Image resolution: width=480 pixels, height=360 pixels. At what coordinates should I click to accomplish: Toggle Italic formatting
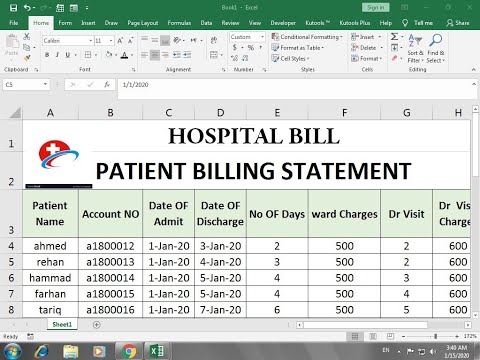[57, 55]
